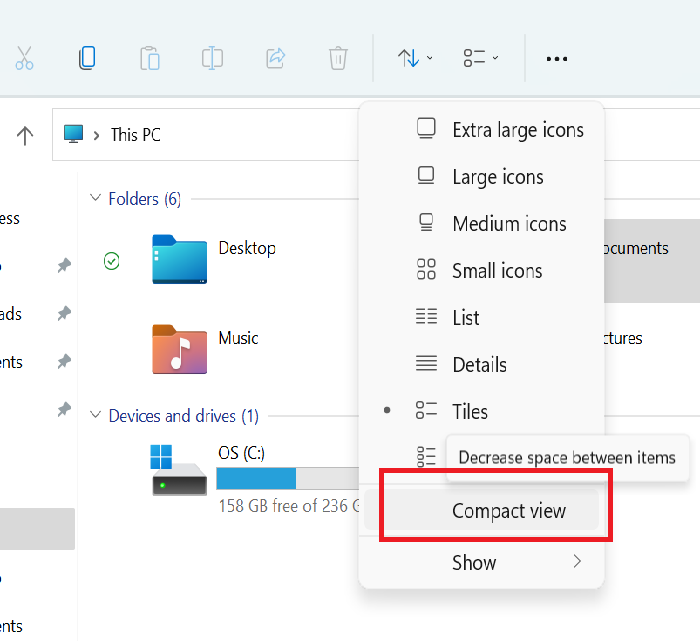Click the Copy icon in toolbar
The width and height of the screenshot is (700, 641).
pos(87,58)
